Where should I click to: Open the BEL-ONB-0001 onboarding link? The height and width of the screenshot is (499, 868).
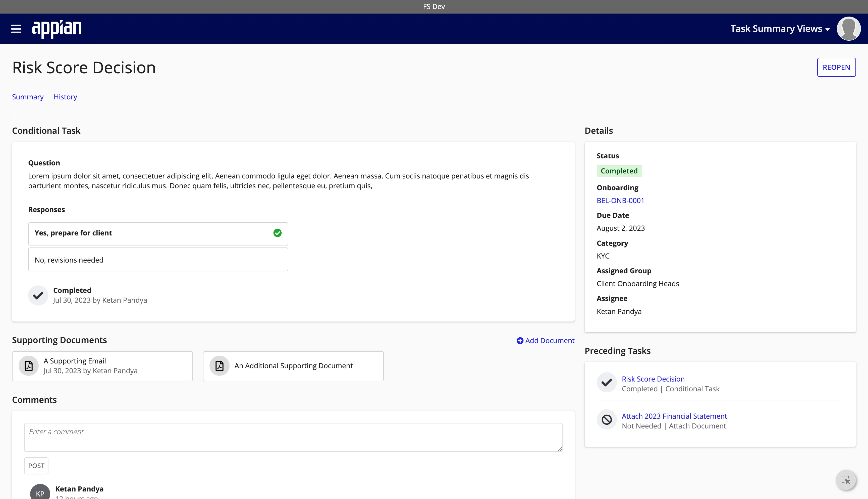click(620, 201)
